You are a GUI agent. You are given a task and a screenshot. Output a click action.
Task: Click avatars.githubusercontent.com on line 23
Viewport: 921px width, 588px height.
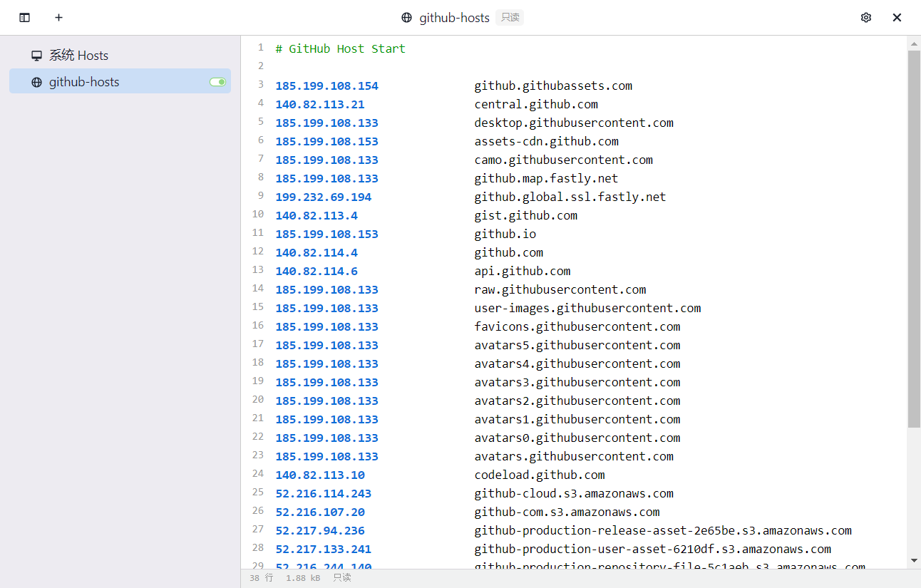574,456
